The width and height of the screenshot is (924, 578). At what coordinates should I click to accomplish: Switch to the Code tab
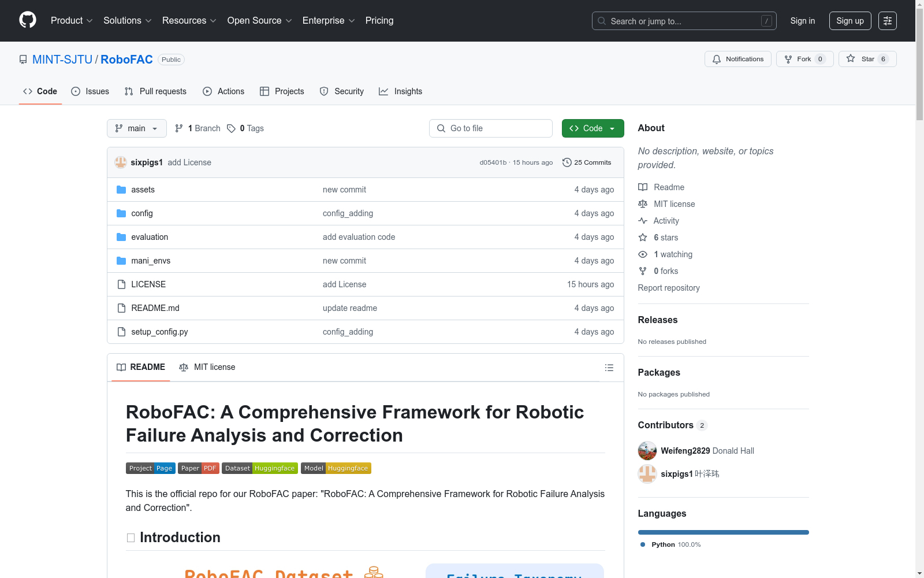(40, 91)
